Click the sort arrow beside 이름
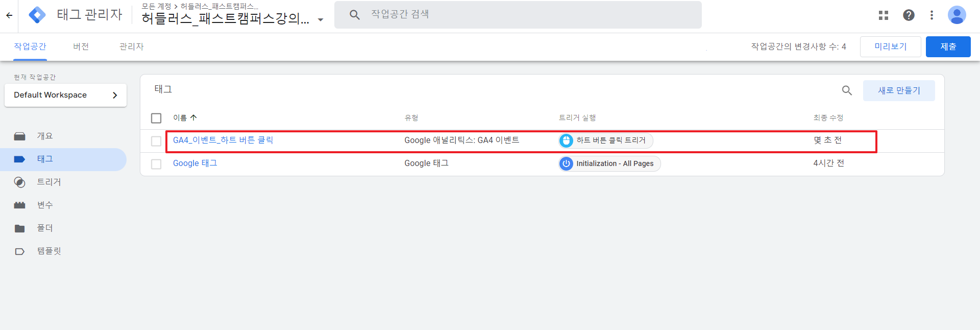Image resolution: width=980 pixels, height=330 pixels. click(x=193, y=117)
